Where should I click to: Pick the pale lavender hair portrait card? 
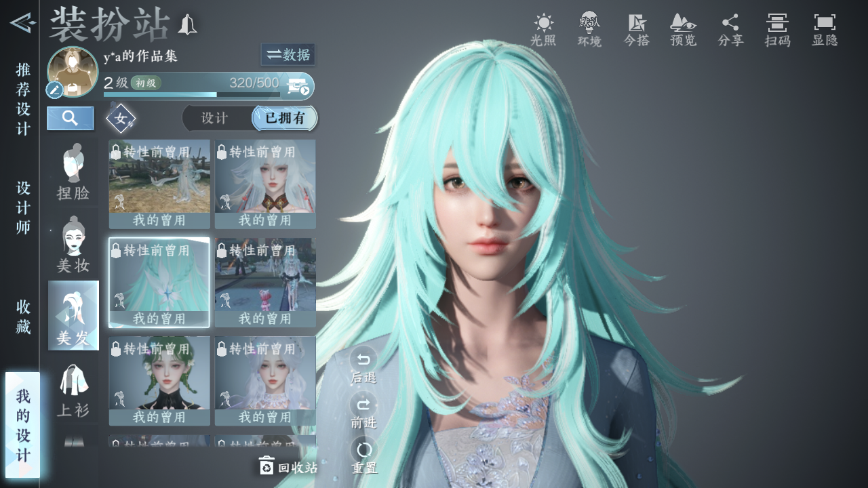pyautogui.click(x=265, y=381)
